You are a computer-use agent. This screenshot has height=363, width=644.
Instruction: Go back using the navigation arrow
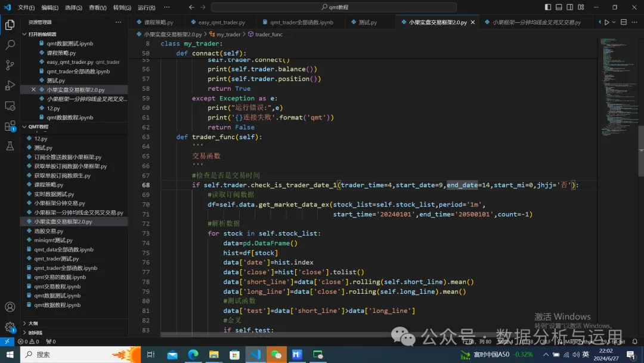coord(191,7)
